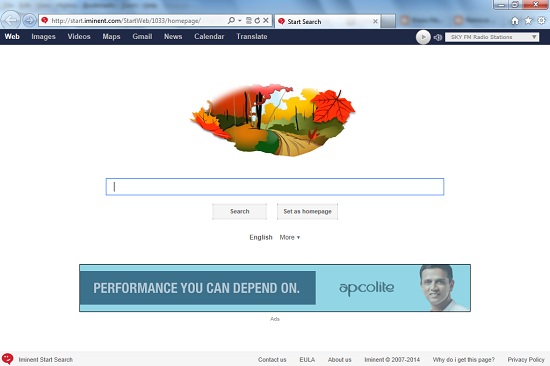The image size is (550, 366).
Task: Switch to Images search
Action: pos(43,36)
